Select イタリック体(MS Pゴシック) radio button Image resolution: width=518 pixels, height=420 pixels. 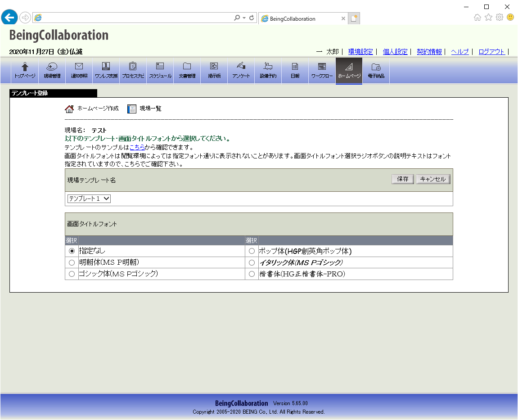coord(252,263)
